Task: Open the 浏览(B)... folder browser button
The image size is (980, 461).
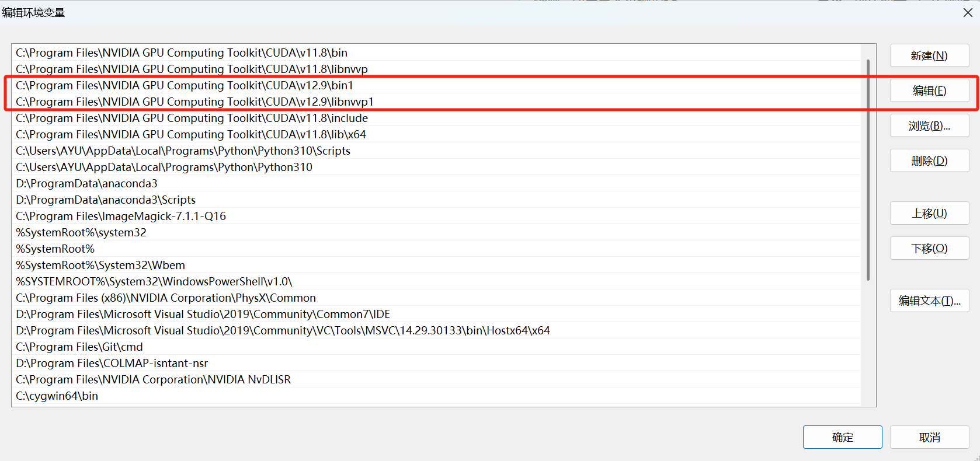Action: pos(929,125)
